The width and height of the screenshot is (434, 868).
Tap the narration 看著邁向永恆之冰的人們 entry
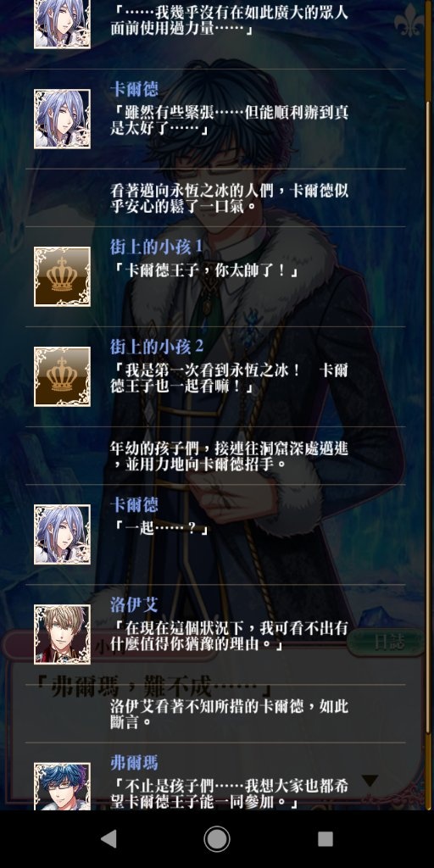point(229,198)
